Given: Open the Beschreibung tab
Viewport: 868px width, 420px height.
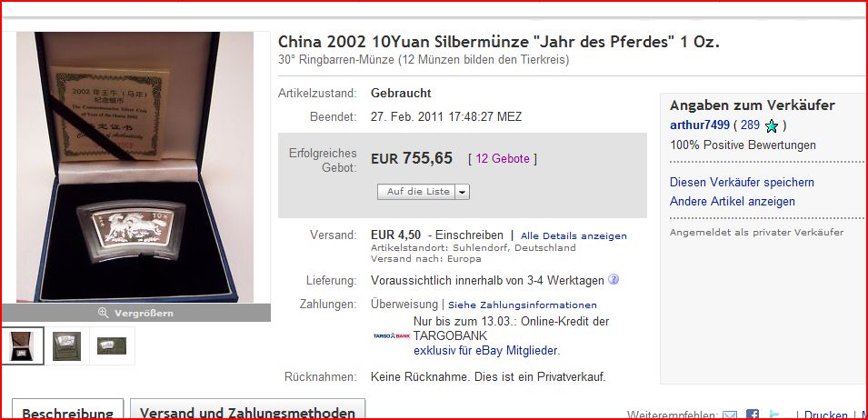Looking at the screenshot, I should click(67, 412).
